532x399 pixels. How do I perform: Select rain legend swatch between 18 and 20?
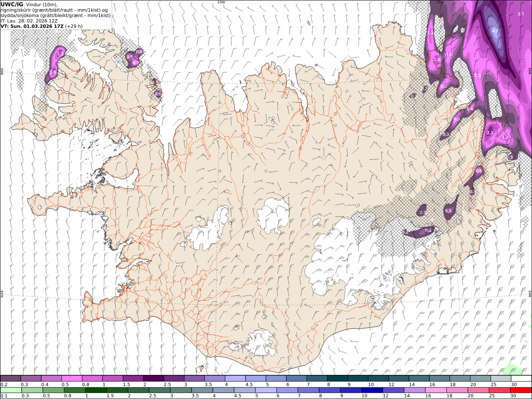tap(456, 390)
